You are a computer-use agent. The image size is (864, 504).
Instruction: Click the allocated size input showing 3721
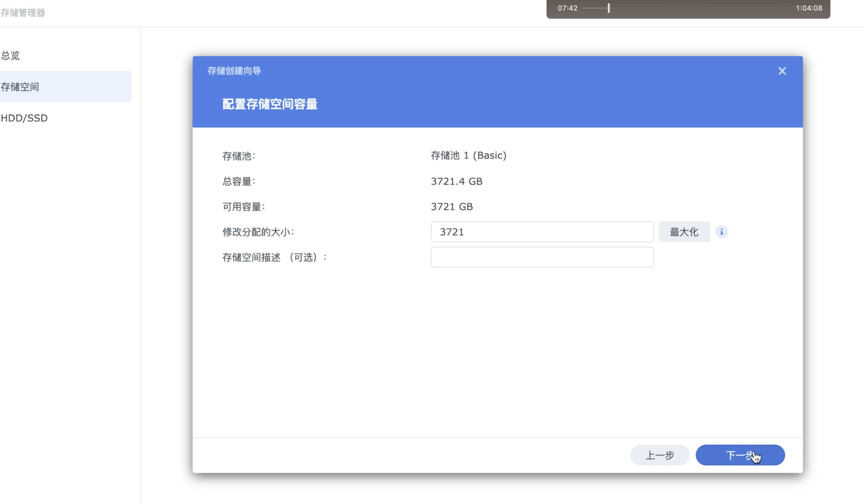(x=542, y=232)
